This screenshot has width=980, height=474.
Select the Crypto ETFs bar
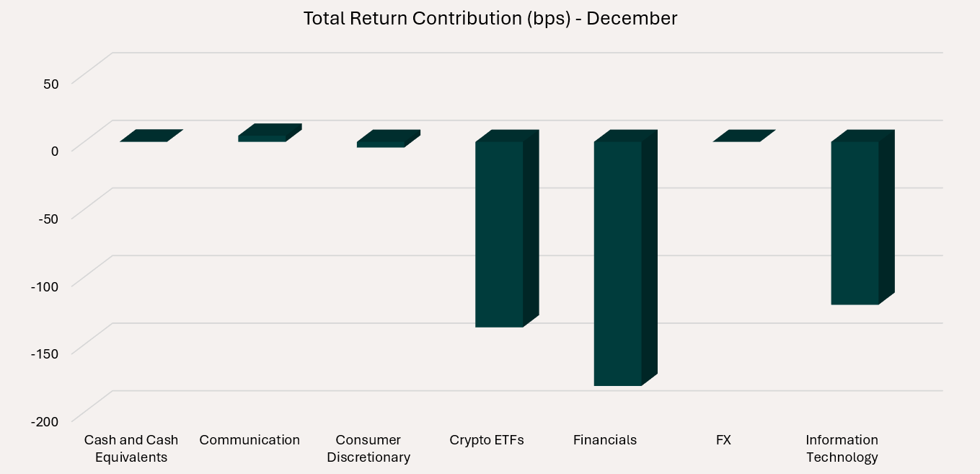tap(499, 234)
